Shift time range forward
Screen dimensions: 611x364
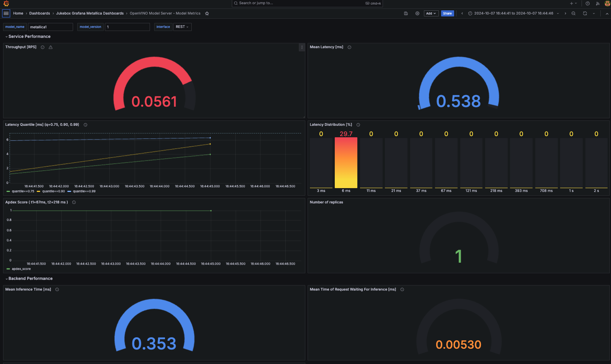tap(565, 13)
